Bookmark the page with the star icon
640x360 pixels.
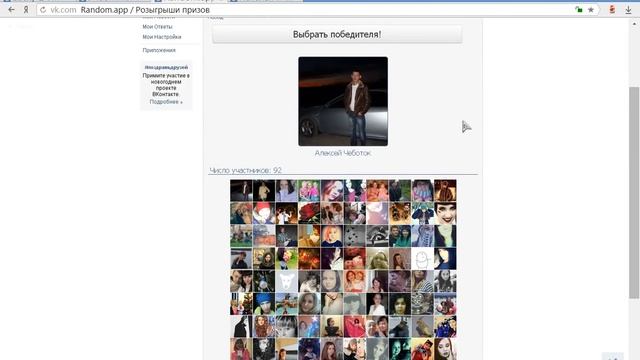point(591,9)
